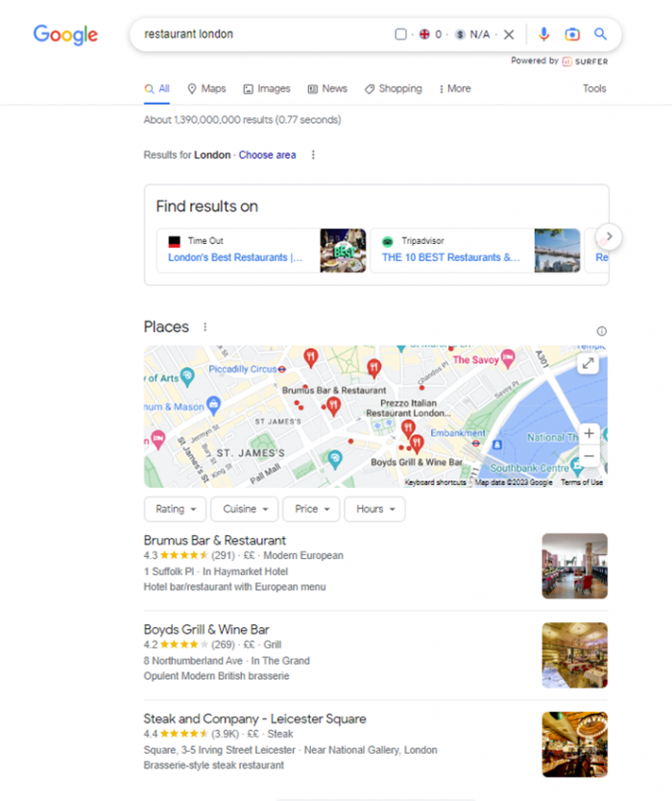
Task: Click the voice search microphone icon
Action: click(x=543, y=35)
